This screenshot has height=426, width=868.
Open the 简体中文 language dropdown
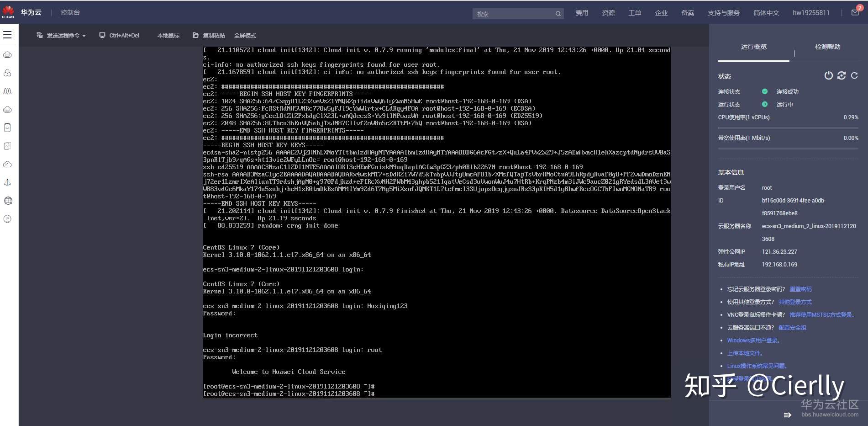(x=766, y=13)
